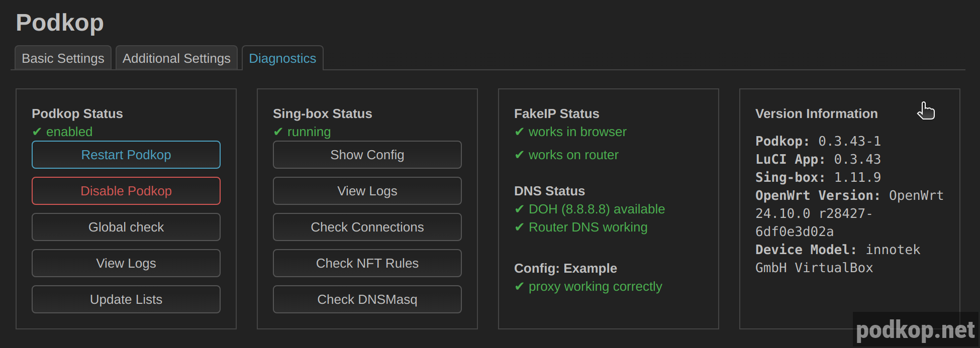This screenshot has height=348, width=980.
Task: Click checkmark by proxy working correctly
Action: click(519, 286)
